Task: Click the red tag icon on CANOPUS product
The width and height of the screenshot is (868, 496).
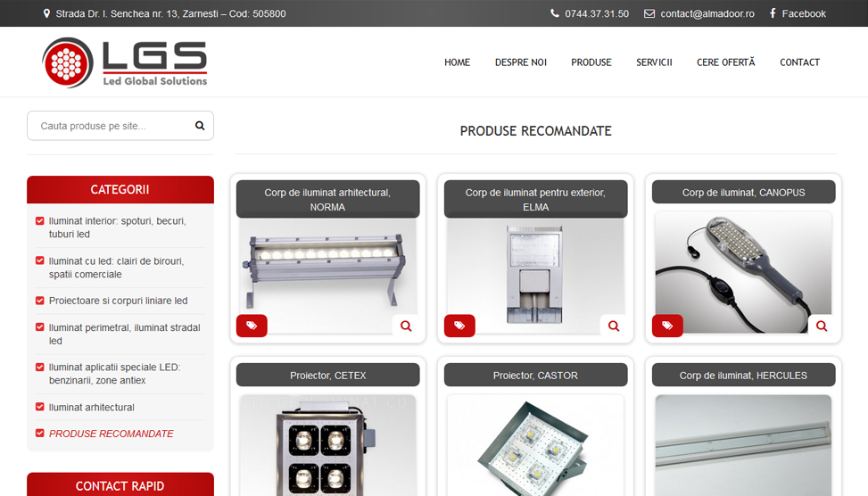Action: pos(667,326)
